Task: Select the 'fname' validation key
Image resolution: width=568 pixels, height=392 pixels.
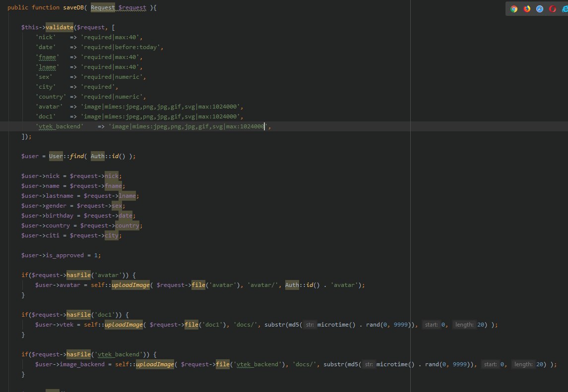Action: click(47, 57)
